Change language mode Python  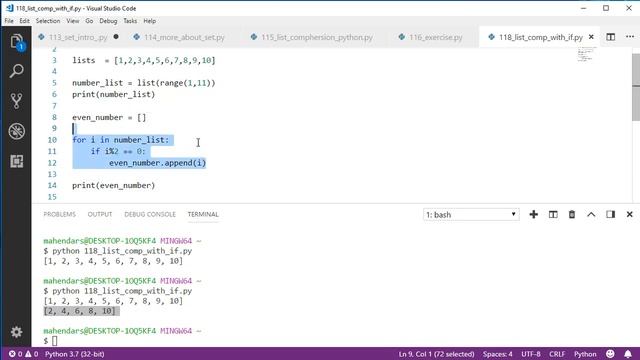click(585, 354)
